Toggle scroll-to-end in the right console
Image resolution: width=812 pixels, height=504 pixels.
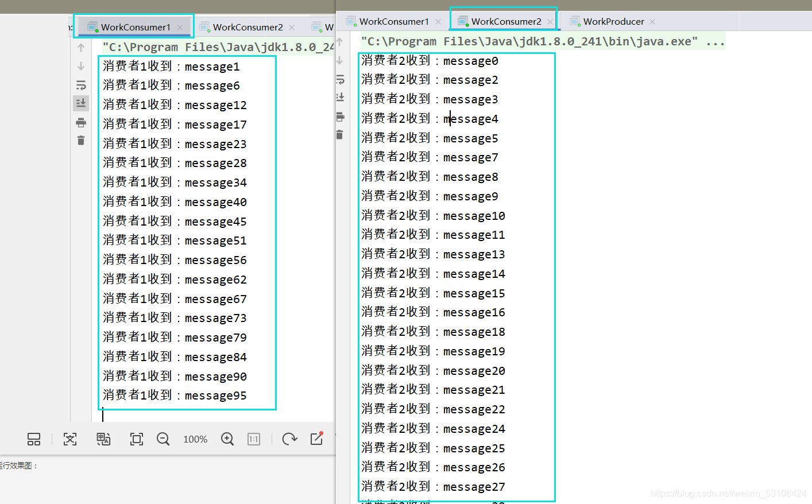(340, 97)
